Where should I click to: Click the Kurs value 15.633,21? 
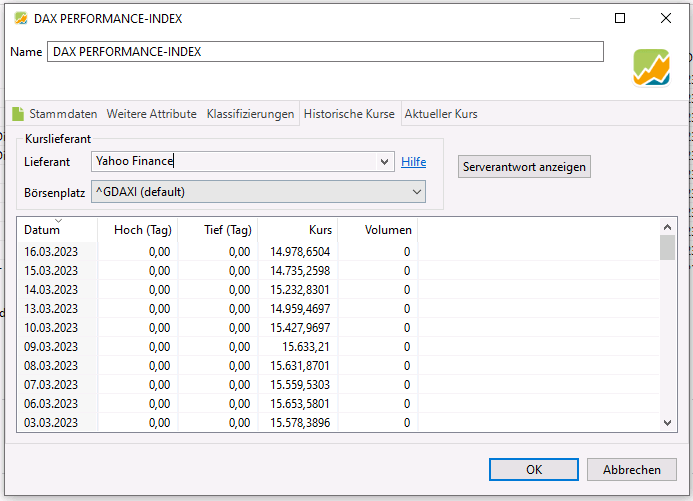pos(306,347)
